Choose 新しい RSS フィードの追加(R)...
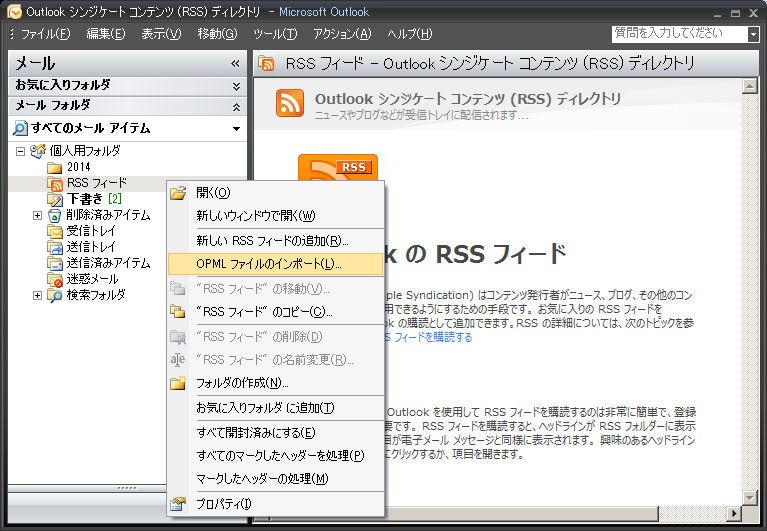Screen dimensions: 767x531 pos(275,241)
